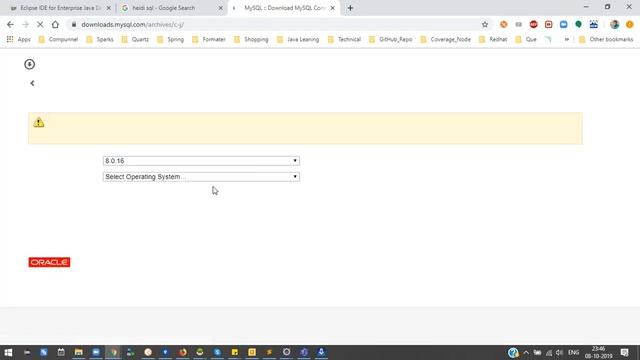Open Firefox from the taskbar
This screenshot has width=640, height=360.
click(182, 352)
